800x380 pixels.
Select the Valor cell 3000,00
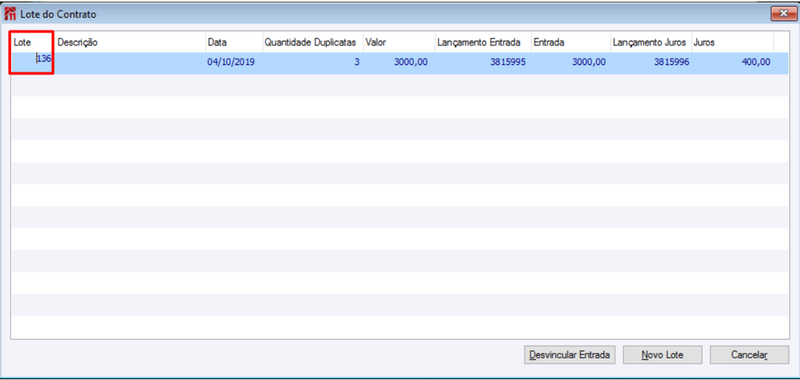tap(399, 63)
